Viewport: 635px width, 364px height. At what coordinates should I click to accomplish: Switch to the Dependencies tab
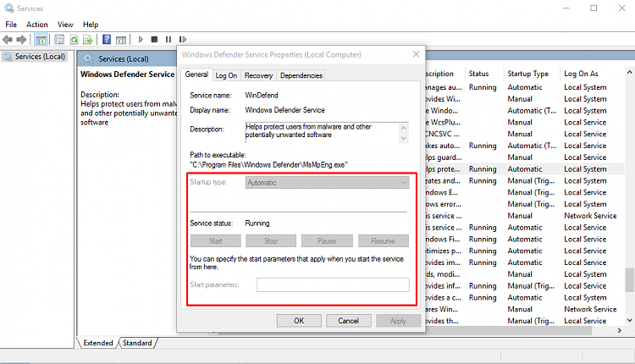[x=301, y=75]
